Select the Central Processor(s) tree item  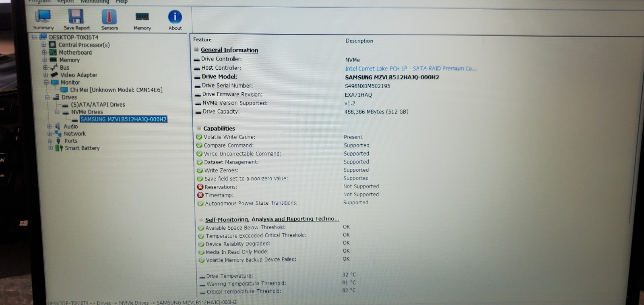click(84, 45)
